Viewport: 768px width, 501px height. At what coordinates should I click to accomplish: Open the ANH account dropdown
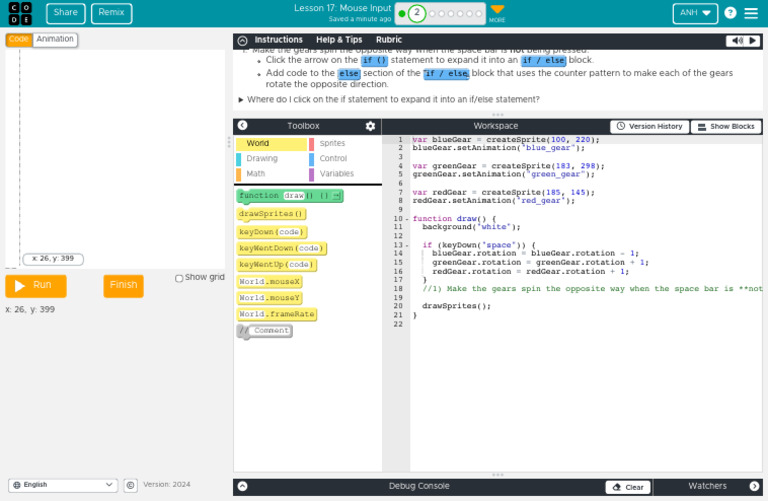tap(695, 14)
